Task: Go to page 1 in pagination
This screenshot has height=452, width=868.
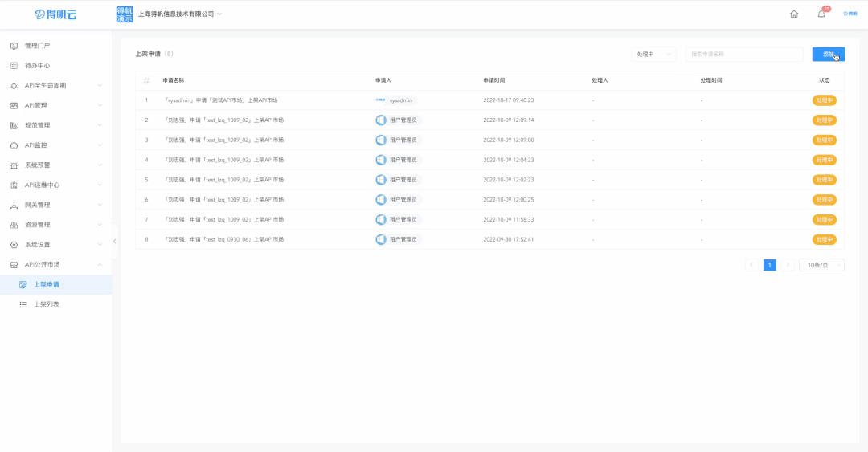Action: pyautogui.click(x=769, y=265)
